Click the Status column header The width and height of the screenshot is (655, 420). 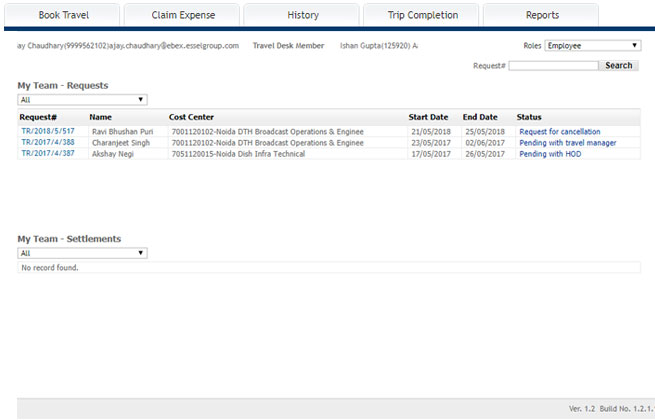529,117
